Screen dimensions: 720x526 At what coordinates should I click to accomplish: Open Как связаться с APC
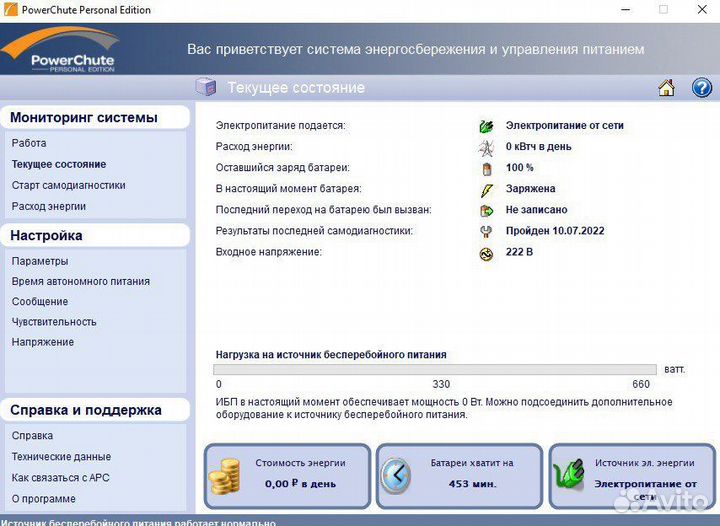coord(61,478)
